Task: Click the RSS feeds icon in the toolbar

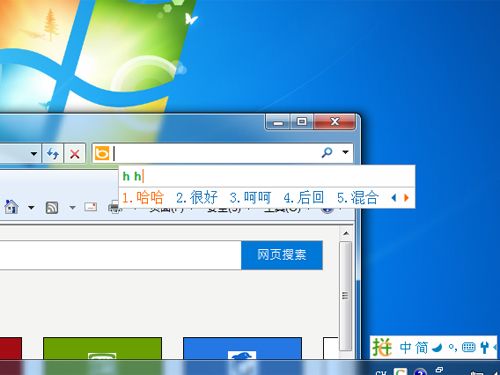Action: click(x=52, y=208)
